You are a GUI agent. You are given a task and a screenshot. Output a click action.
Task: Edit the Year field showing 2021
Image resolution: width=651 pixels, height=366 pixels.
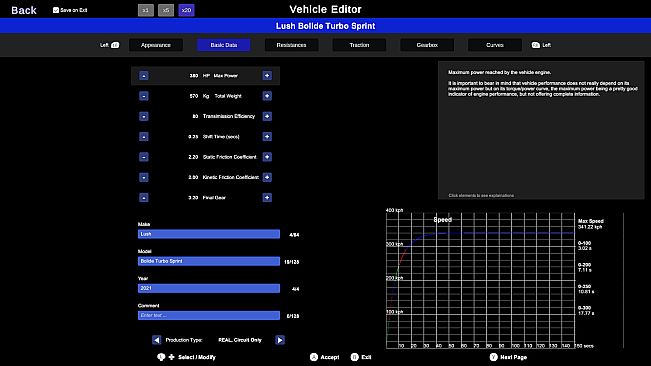(x=209, y=288)
